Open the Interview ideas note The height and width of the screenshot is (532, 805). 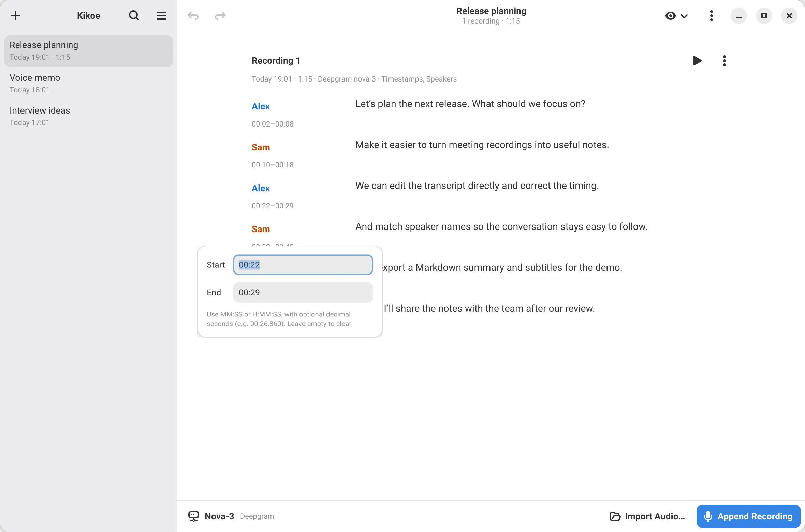click(x=88, y=117)
